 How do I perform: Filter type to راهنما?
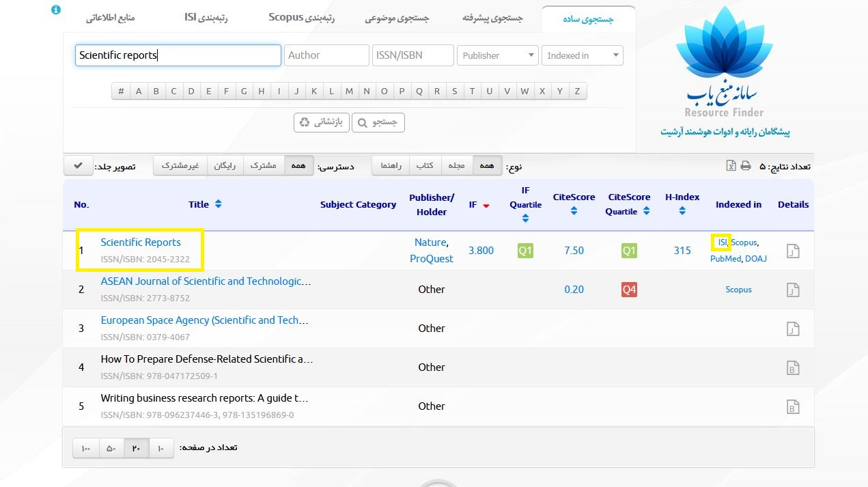coord(391,166)
